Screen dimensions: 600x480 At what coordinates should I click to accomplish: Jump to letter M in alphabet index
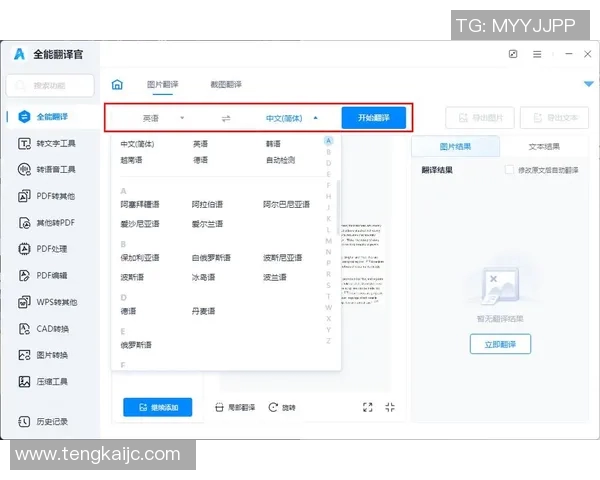click(x=328, y=241)
